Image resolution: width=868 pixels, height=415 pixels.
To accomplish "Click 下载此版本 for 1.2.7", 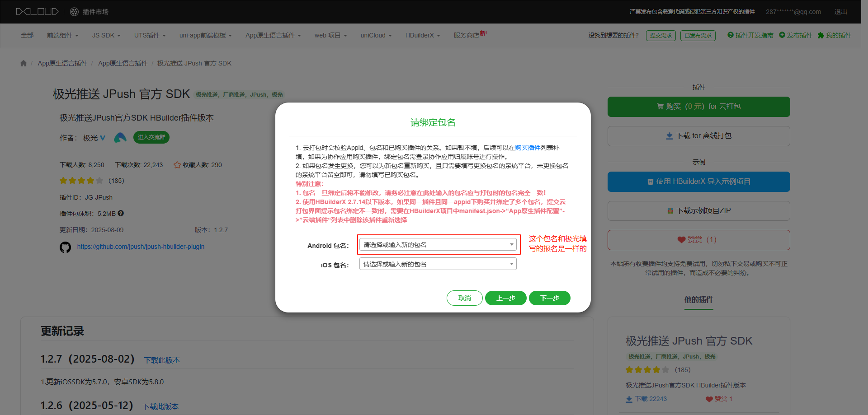I will coord(162,360).
